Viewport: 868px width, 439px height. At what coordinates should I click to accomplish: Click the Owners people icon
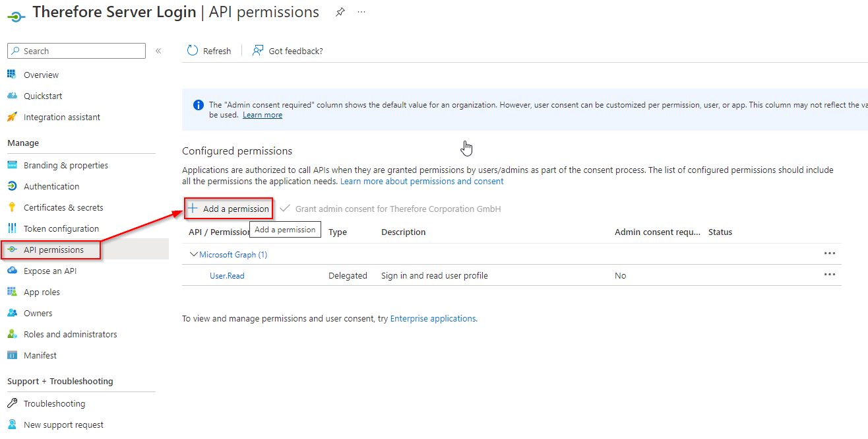(12, 313)
